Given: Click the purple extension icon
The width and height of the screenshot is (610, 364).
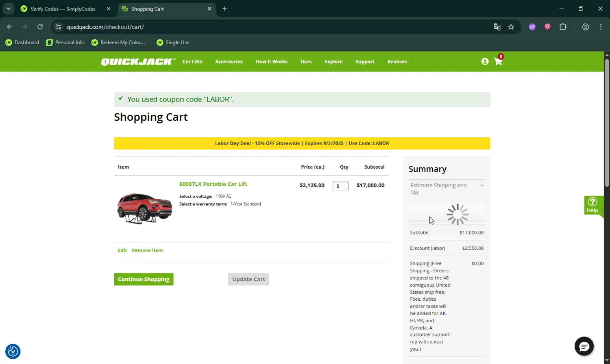Looking at the screenshot, I should click(532, 27).
